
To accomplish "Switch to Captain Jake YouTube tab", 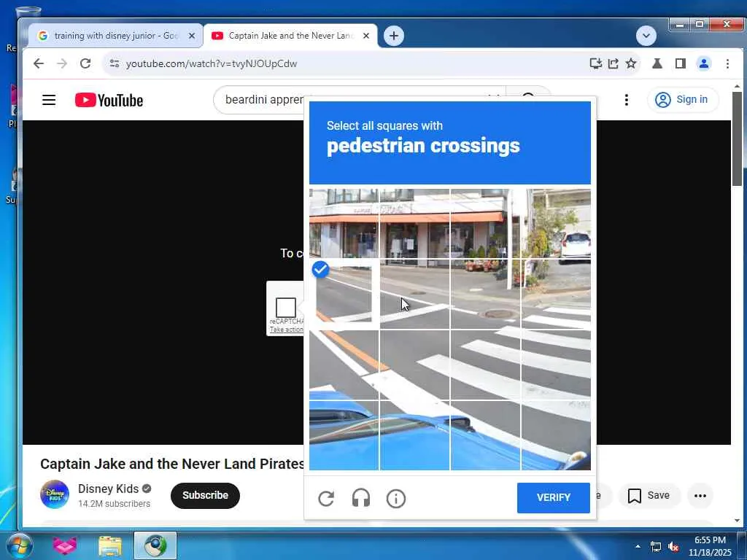I will [290, 36].
